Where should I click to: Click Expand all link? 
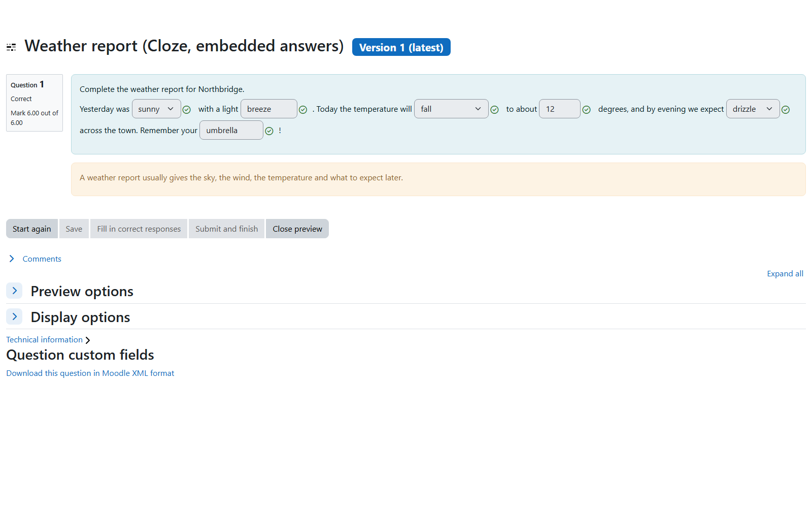click(x=785, y=273)
